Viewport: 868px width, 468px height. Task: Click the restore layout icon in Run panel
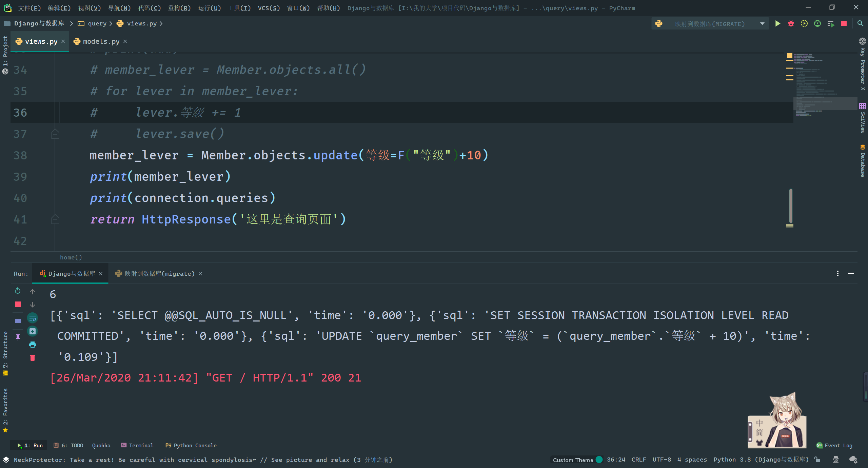(18, 321)
